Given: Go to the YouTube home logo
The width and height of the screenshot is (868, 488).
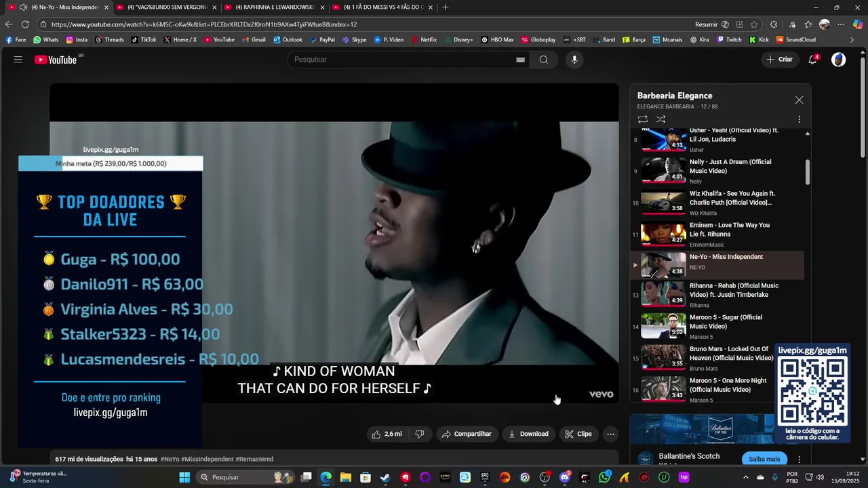Looking at the screenshot, I should pos(56,60).
